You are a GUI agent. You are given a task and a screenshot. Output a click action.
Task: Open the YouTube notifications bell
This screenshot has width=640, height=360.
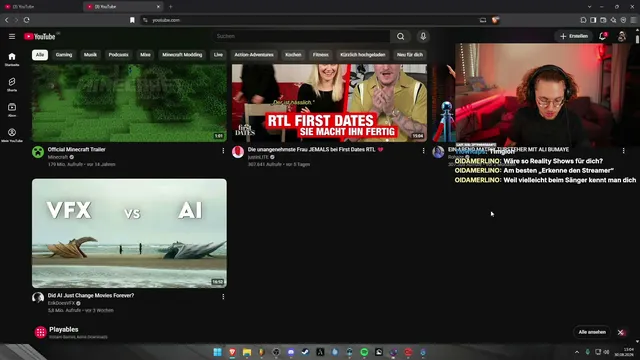(x=603, y=36)
